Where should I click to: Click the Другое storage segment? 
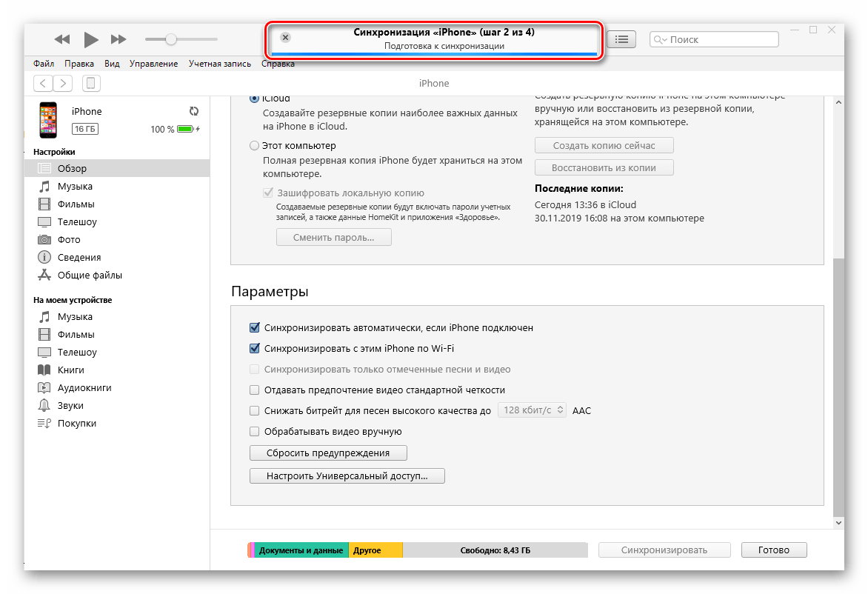[375, 550]
